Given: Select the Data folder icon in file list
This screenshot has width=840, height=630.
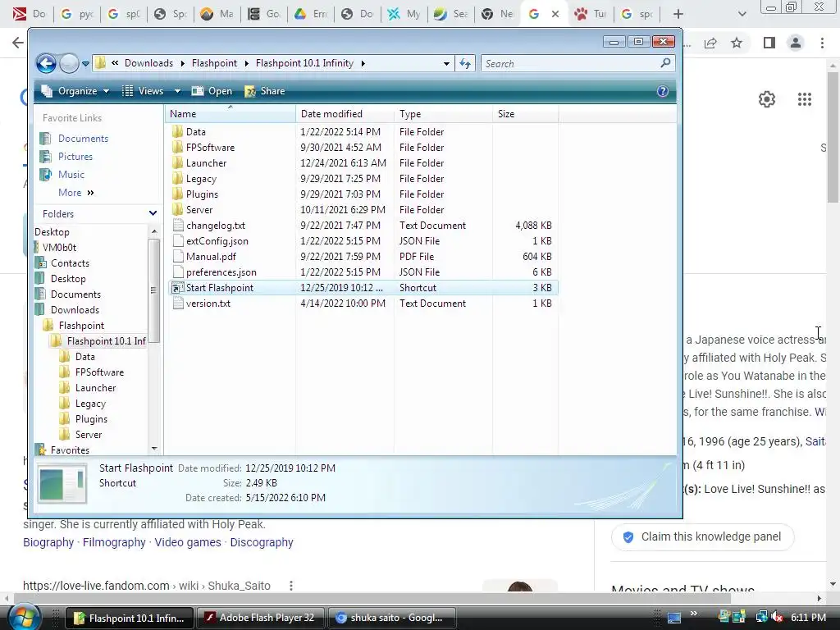Looking at the screenshot, I should 178,132.
